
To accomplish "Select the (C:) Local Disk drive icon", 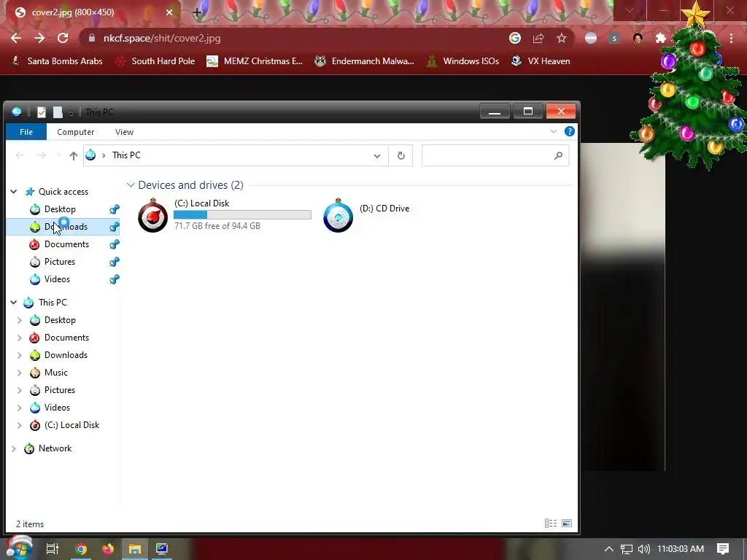I will coord(153,216).
